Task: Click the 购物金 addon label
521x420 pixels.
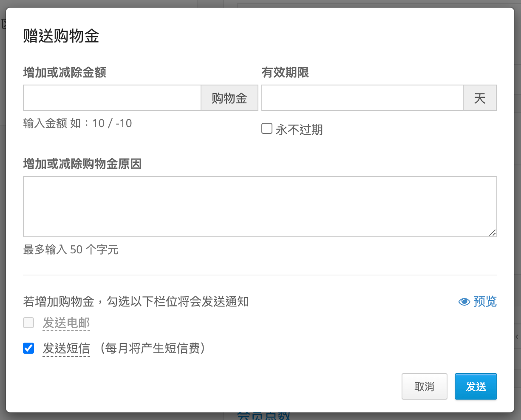Action: (x=229, y=98)
